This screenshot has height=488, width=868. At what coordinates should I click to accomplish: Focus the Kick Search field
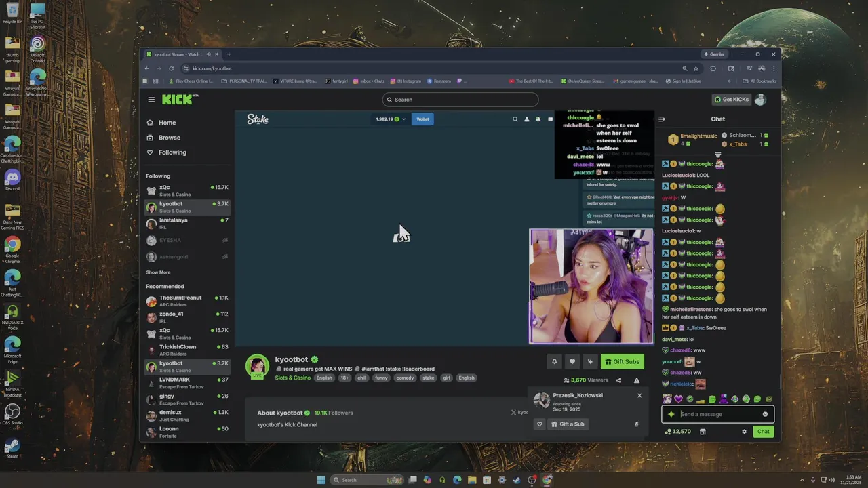click(460, 100)
